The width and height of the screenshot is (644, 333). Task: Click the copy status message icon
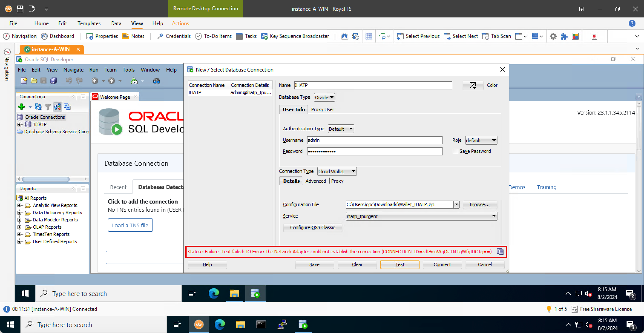tap(500, 251)
